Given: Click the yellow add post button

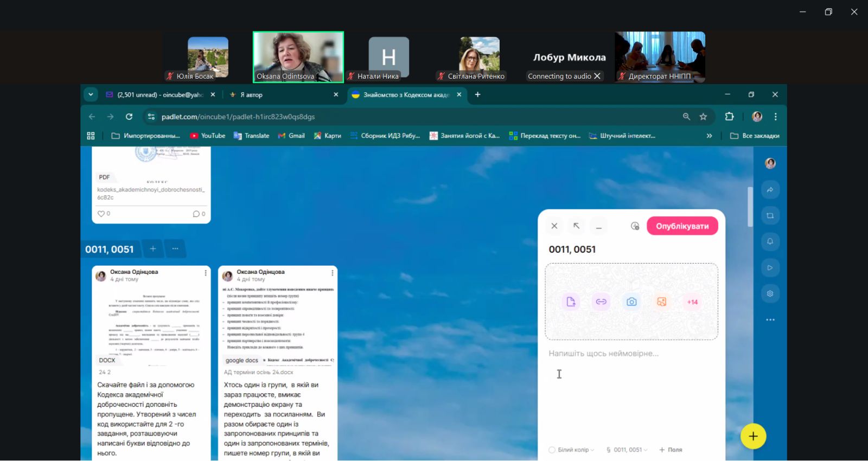Looking at the screenshot, I should pyautogui.click(x=753, y=436).
